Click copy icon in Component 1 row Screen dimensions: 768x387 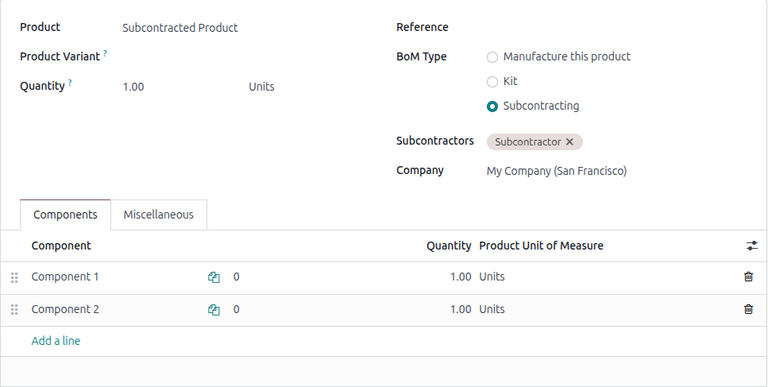coord(214,277)
